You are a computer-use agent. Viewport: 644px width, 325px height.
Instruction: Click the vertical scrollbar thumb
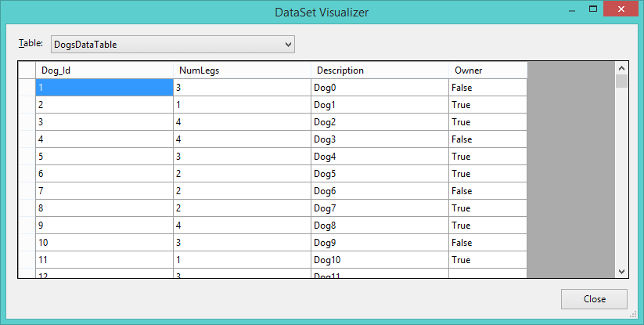(621, 81)
